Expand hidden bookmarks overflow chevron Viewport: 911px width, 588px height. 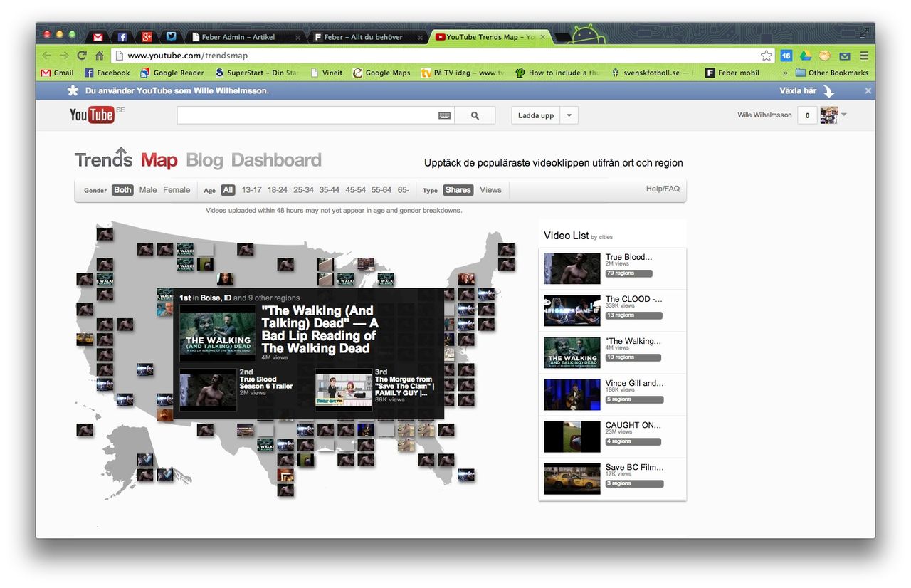click(785, 73)
